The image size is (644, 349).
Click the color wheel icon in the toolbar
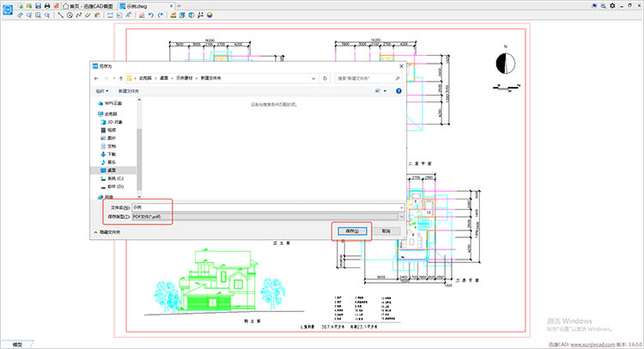pos(210,15)
